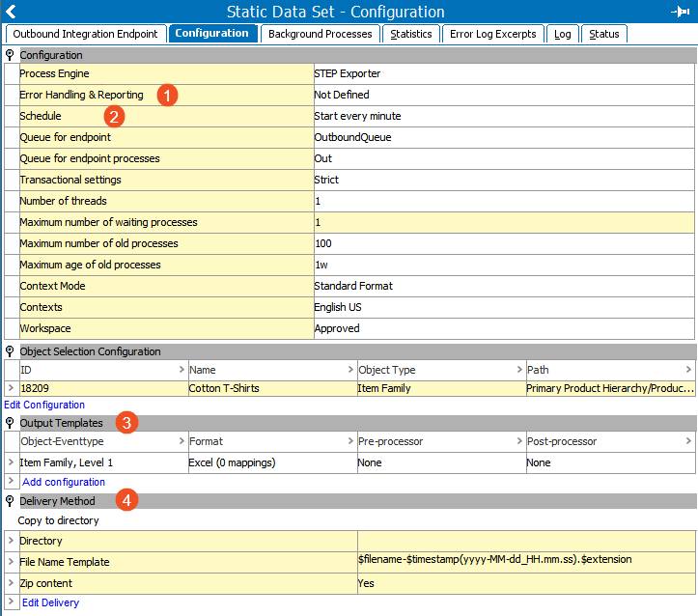
Task: Switch to the Background Processes tab
Action: (x=320, y=34)
